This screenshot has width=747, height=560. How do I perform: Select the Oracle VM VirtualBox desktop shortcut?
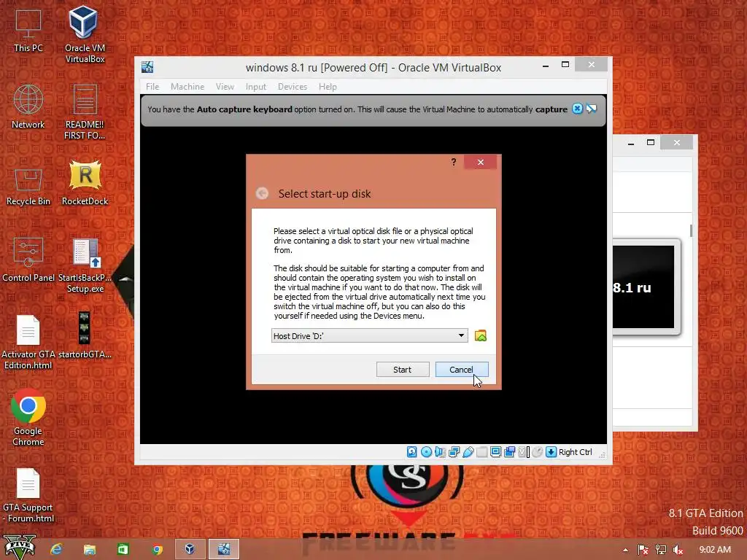tap(85, 34)
